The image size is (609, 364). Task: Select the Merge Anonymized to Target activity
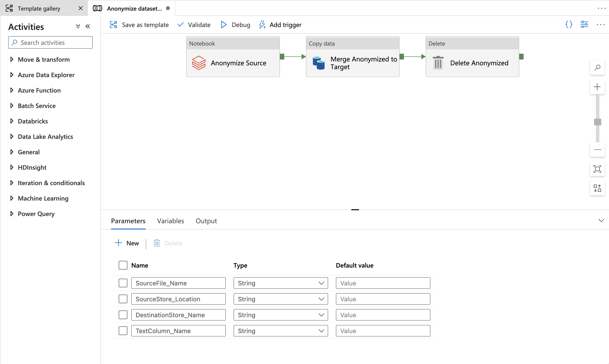(353, 57)
